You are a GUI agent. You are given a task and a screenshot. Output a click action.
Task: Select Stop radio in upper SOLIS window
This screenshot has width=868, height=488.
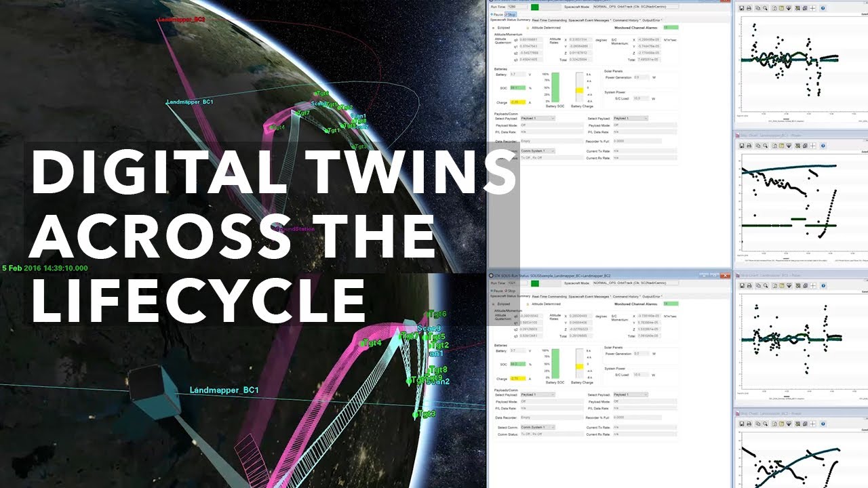(x=511, y=14)
